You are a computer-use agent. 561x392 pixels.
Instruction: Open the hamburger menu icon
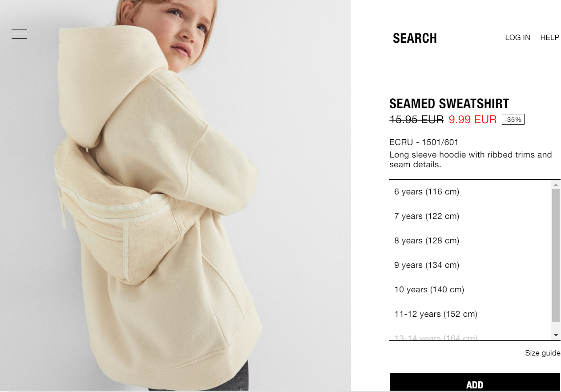pos(19,34)
